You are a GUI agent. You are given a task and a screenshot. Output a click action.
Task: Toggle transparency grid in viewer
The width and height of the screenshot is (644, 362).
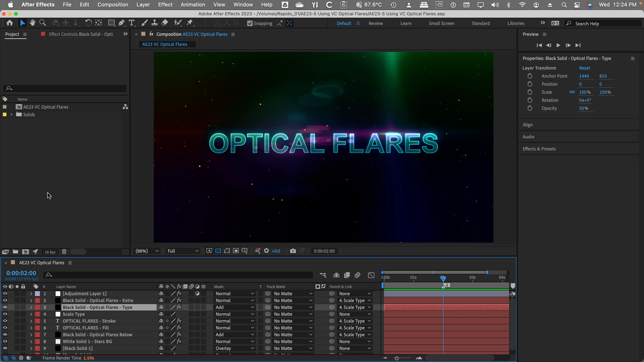(218, 251)
